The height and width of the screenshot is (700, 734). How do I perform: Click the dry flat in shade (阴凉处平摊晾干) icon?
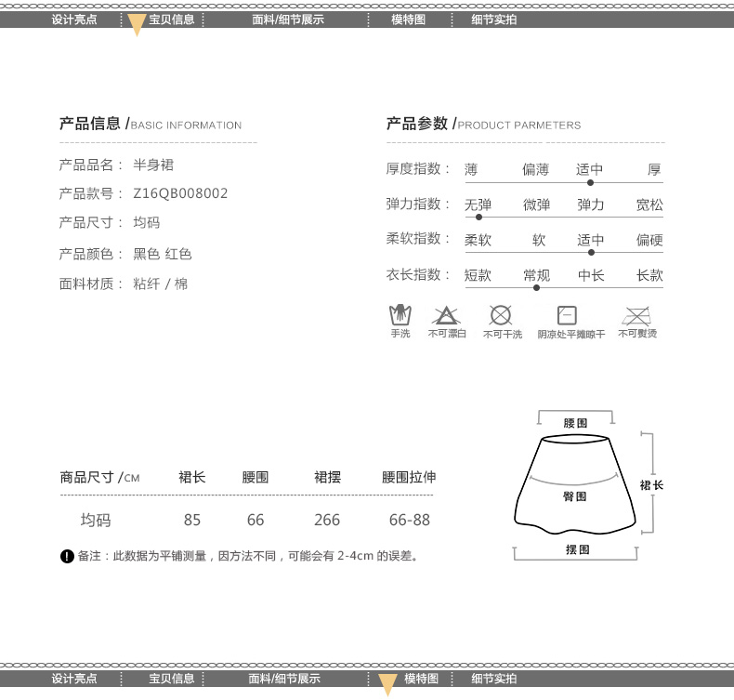567,315
